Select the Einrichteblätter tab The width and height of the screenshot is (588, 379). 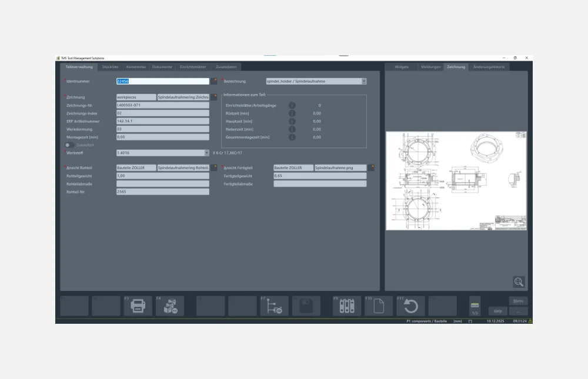click(193, 67)
